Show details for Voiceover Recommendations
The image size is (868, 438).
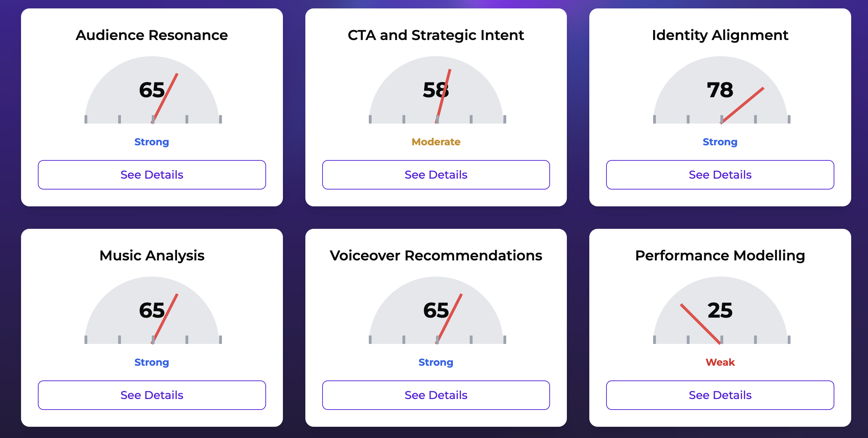436,395
